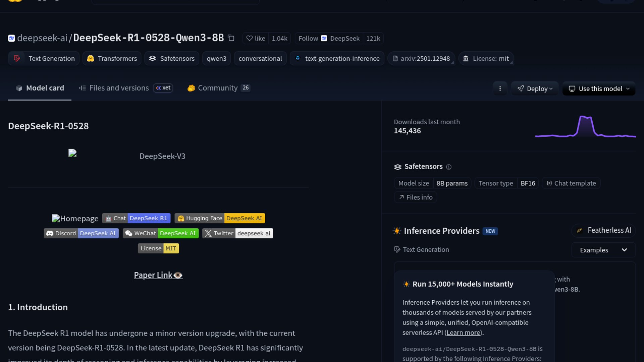
Task: Select the Transformers library tag
Action: (112, 58)
